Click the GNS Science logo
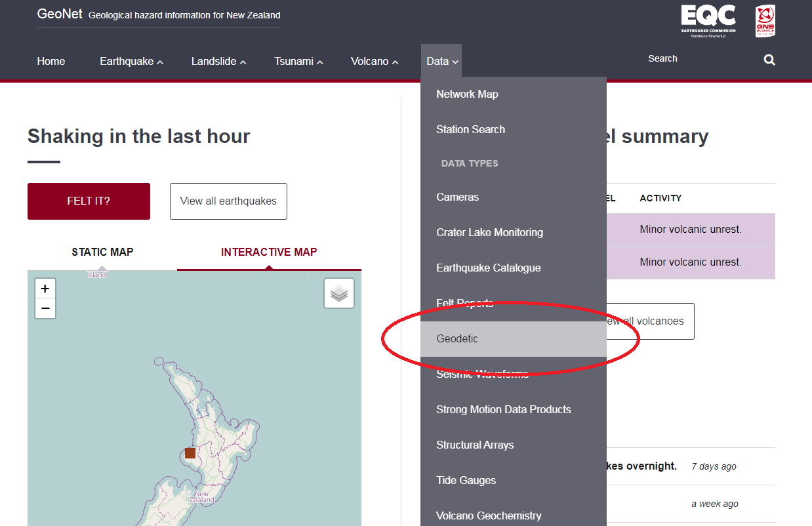Viewport: 812px width, 526px height. (765, 21)
